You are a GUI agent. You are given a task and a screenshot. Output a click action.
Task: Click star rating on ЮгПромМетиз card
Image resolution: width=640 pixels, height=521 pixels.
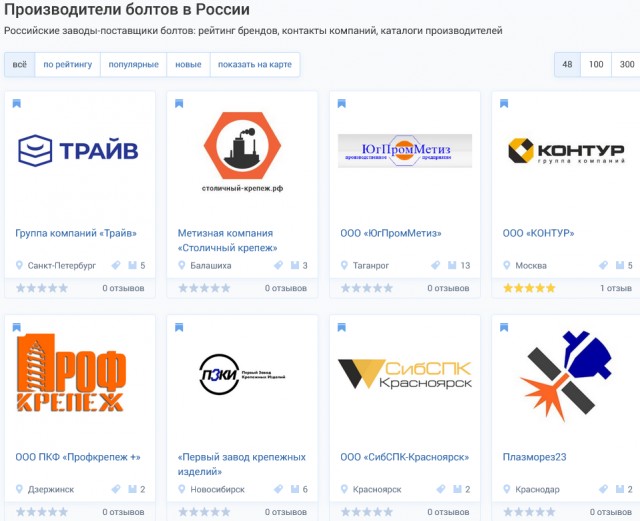coord(367,288)
